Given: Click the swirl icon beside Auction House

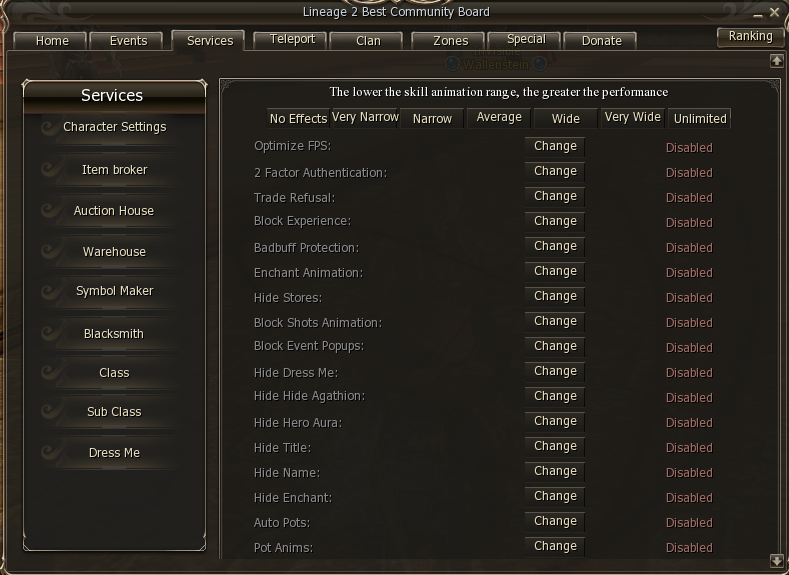Looking at the screenshot, I should click(x=50, y=211).
